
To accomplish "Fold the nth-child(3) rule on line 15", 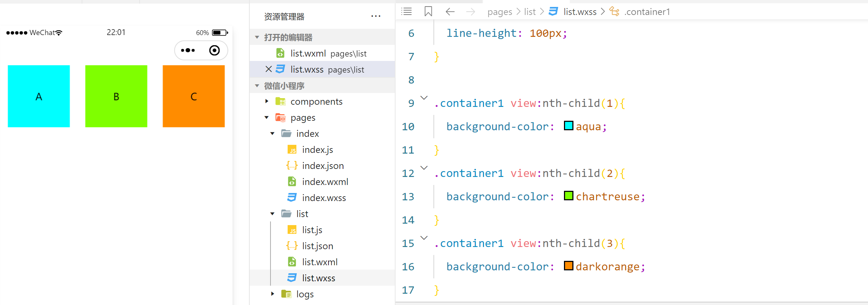I will [x=424, y=238].
